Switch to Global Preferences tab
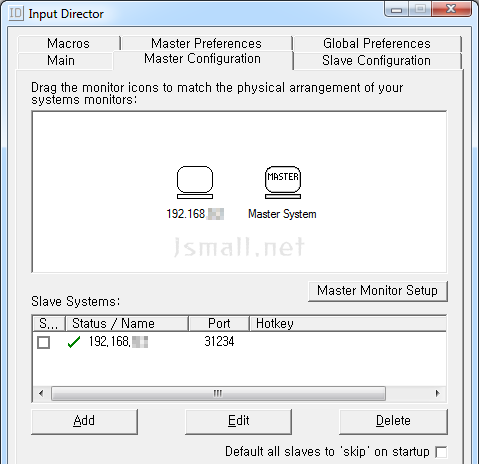479x464 pixels. tap(377, 43)
